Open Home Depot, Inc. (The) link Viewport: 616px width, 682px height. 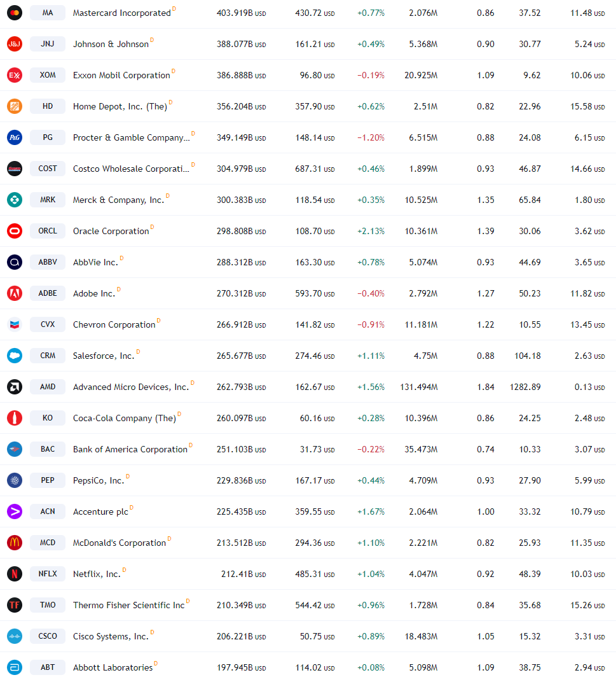click(120, 107)
